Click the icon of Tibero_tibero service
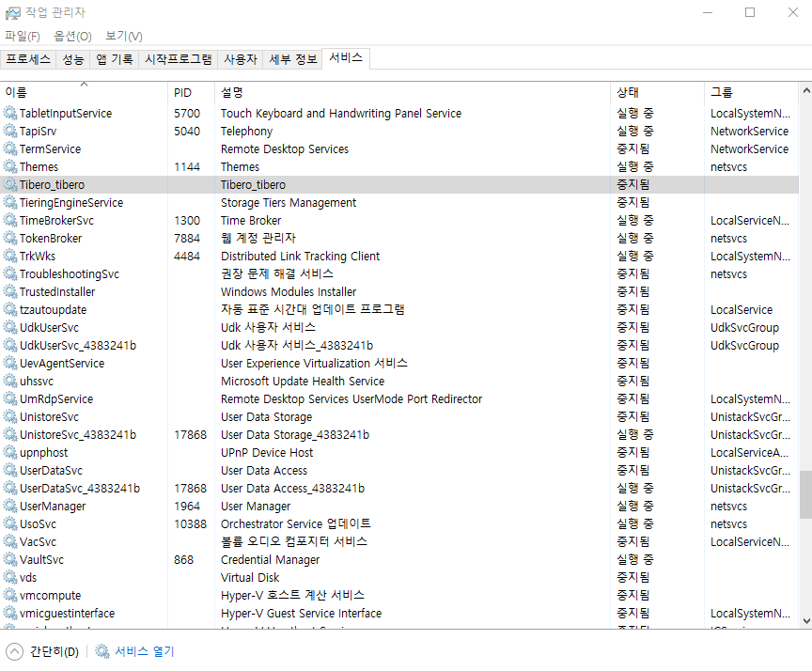Screen dimensions: 812x671 (10, 184)
